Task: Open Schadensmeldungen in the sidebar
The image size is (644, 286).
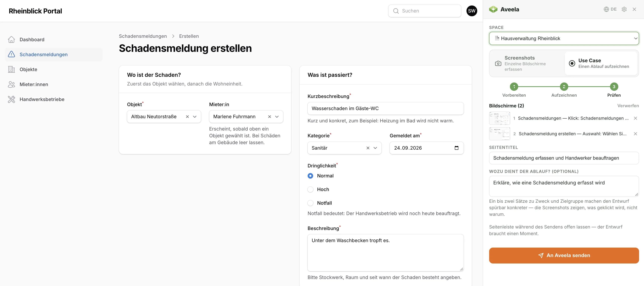Action: (x=53, y=54)
